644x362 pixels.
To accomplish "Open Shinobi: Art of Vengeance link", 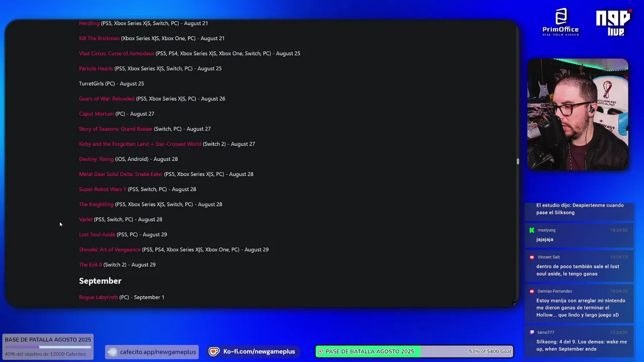I will pos(110,249).
